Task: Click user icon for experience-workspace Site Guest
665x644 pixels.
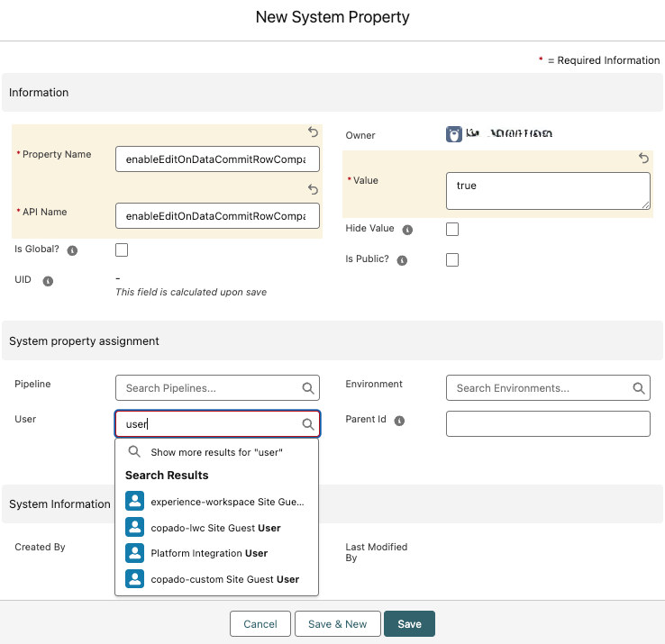Action: click(135, 501)
